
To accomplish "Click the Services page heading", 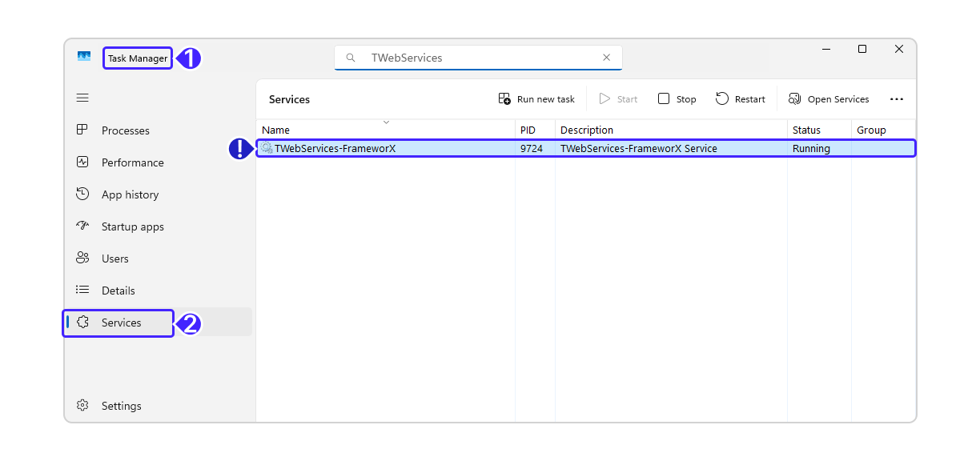I will pyautogui.click(x=289, y=99).
